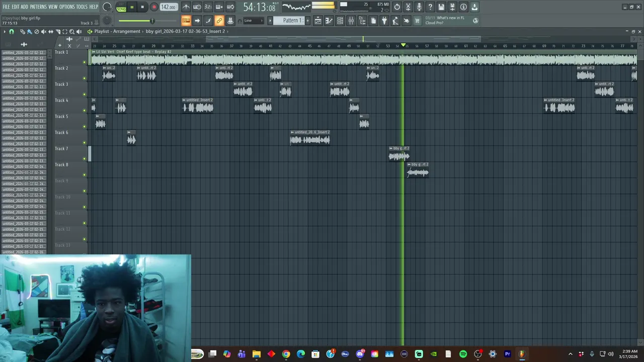Open the FILE menu
This screenshot has width=644, height=362.
pyautogui.click(x=6, y=7)
